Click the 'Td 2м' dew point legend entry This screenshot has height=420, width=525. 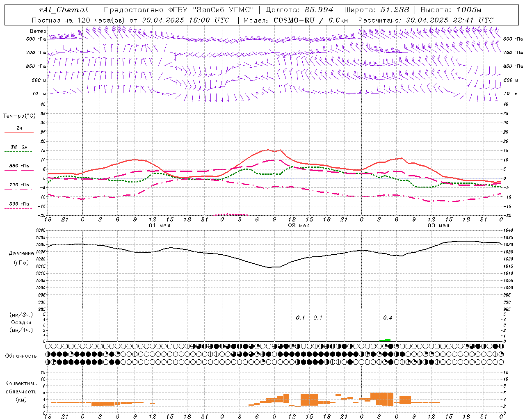tap(19, 147)
